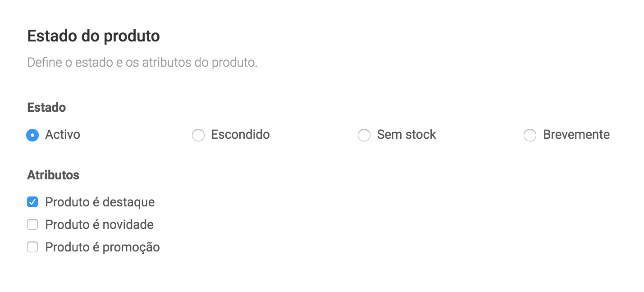Select the Brevemente radio option

530,135
